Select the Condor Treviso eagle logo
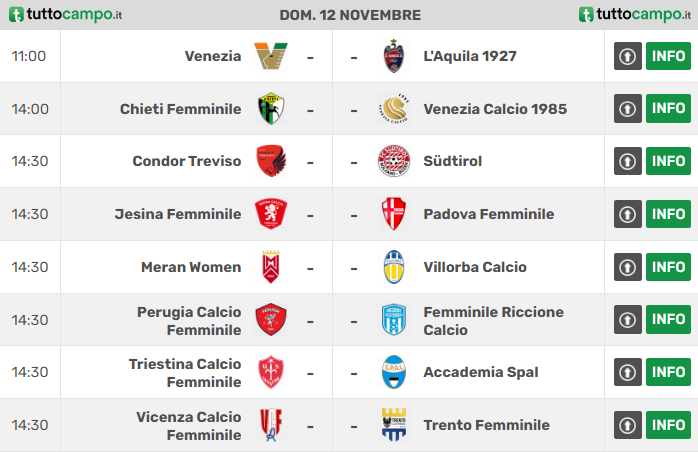Viewport: 698px width, 452px height. coord(271,161)
